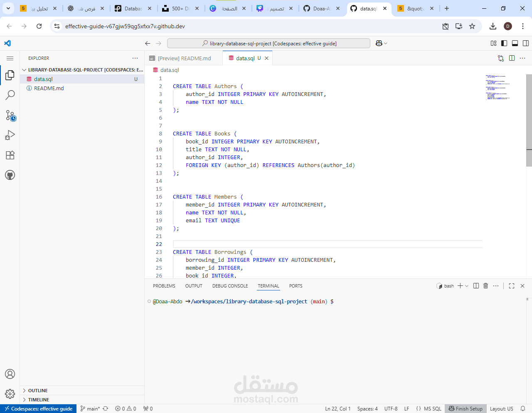Image resolution: width=532 pixels, height=413 pixels.
Task: Bookmark this page star icon
Action: pyautogui.click(x=472, y=26)
